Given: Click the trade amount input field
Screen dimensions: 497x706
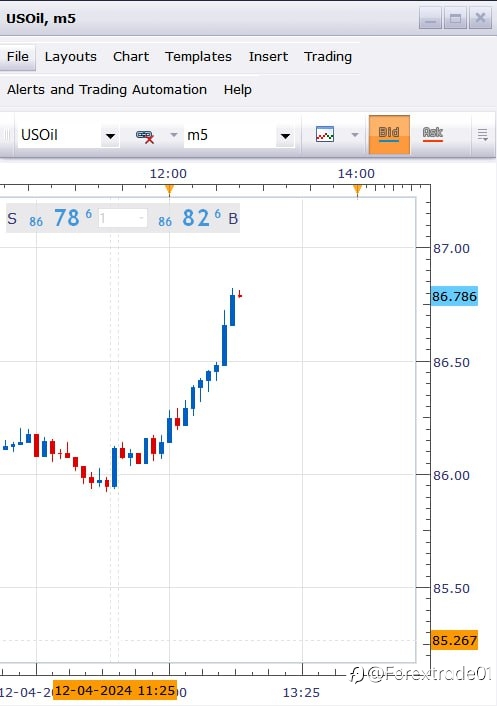Looking at the screenshot, I should point(122,218).
